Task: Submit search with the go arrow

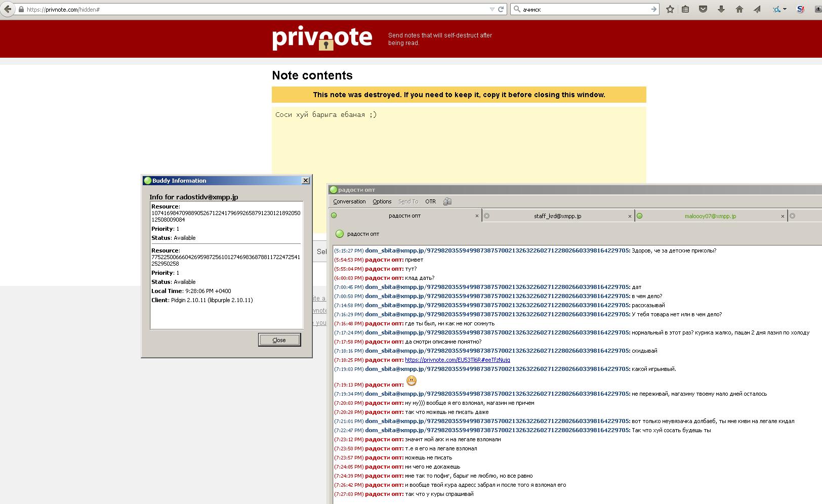Action: coord(653,9)
